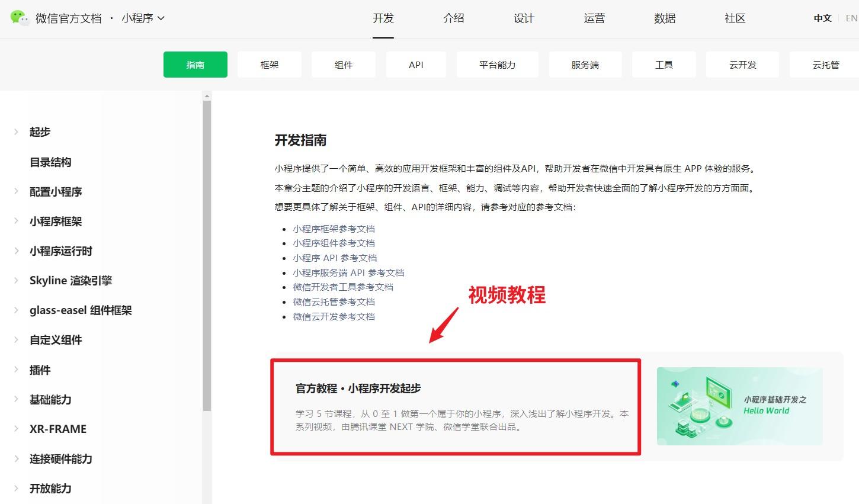
Task: Click the WeChat logo icon
Action: 20,18
